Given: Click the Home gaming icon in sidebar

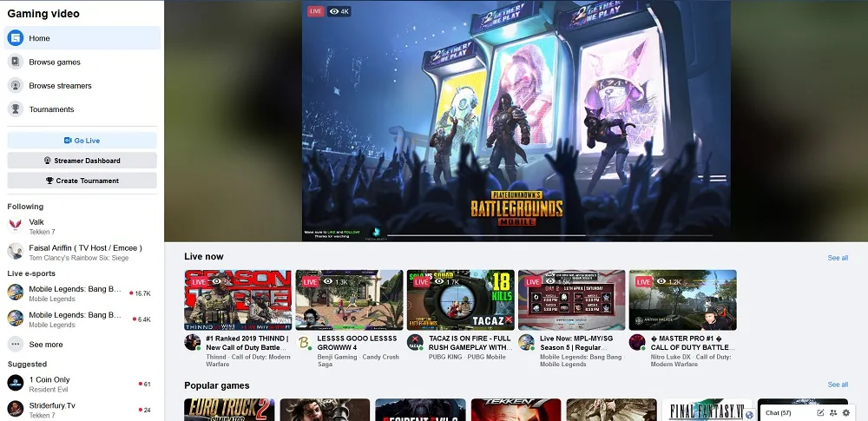Looking at the screenshot, I should click(x=16, y=37).
